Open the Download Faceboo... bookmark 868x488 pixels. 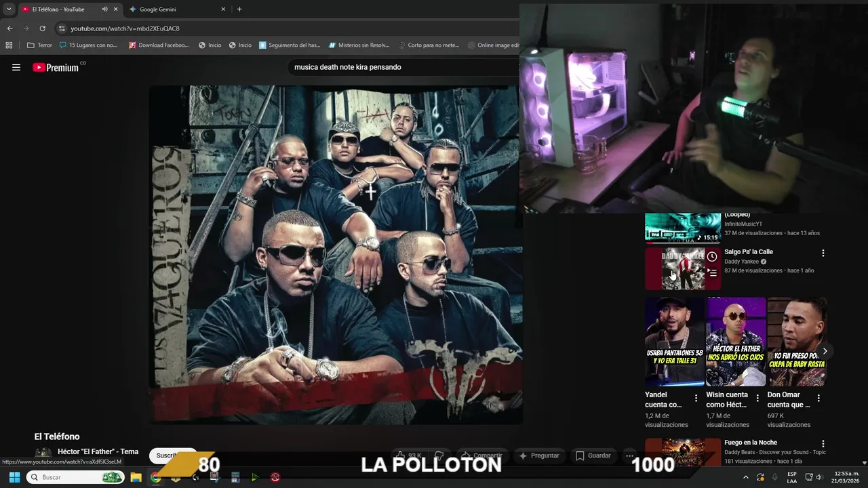coord(159,45)
